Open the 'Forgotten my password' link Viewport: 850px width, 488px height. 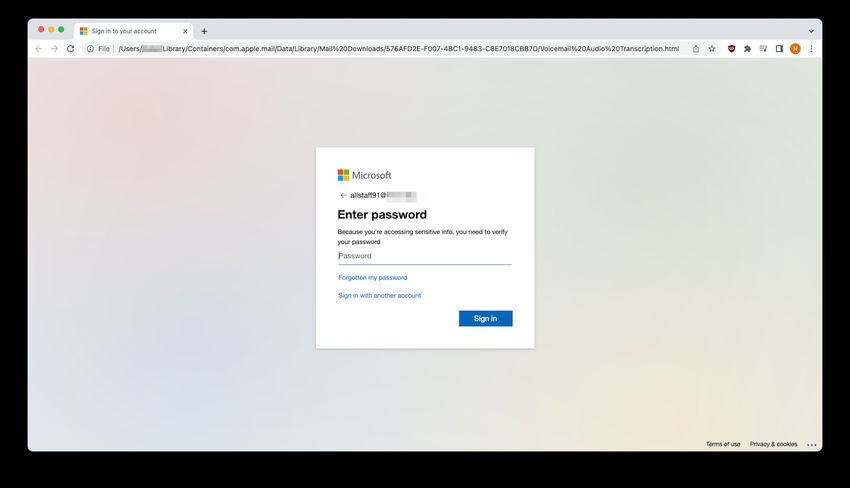[372, 278]
